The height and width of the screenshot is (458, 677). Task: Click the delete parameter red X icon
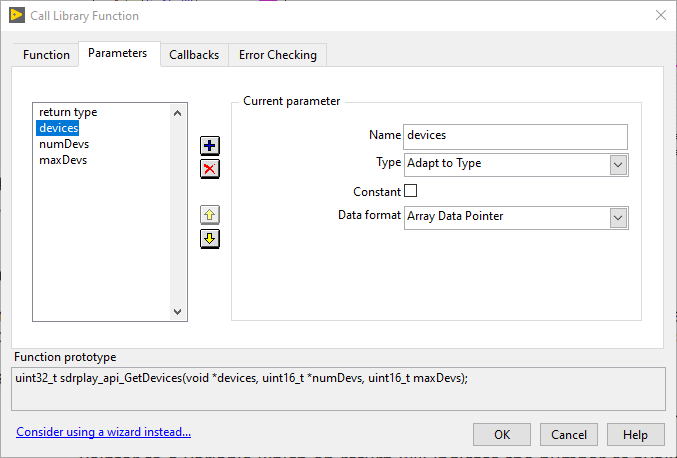click(x=210, y=168)
